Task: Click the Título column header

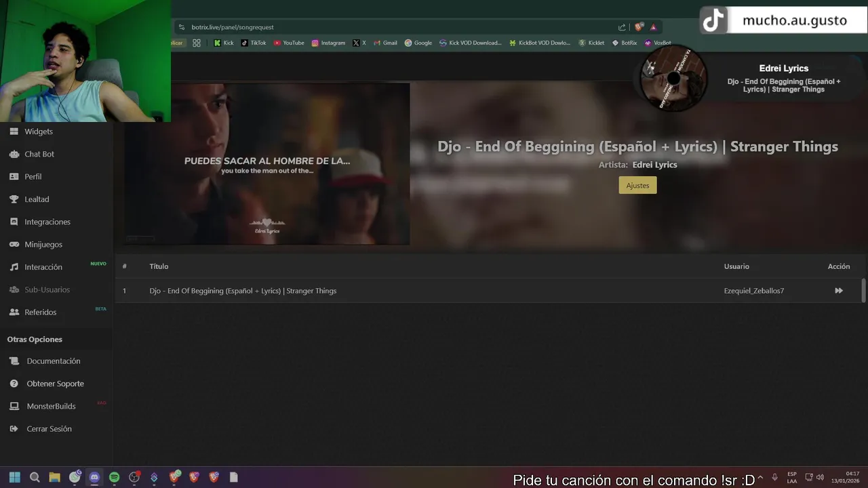Action: pyautogui.click(x=159, y=266)
